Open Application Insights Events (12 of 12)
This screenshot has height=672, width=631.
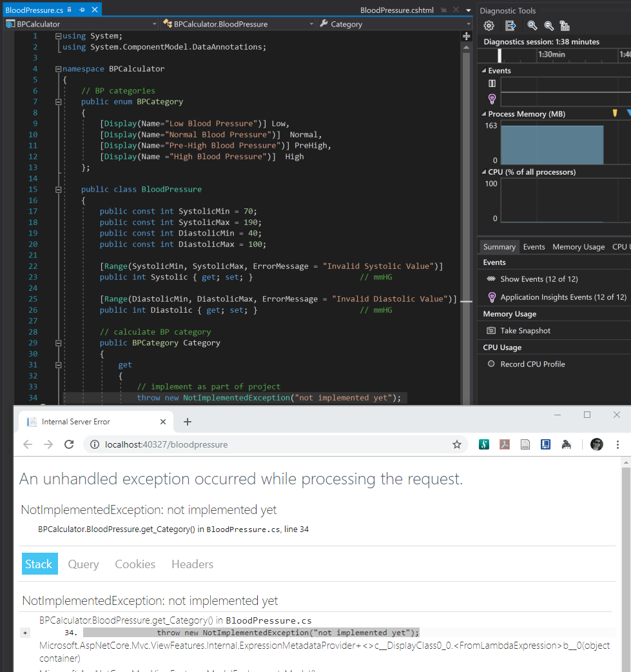pyautogui.click(x=563, y=297)
